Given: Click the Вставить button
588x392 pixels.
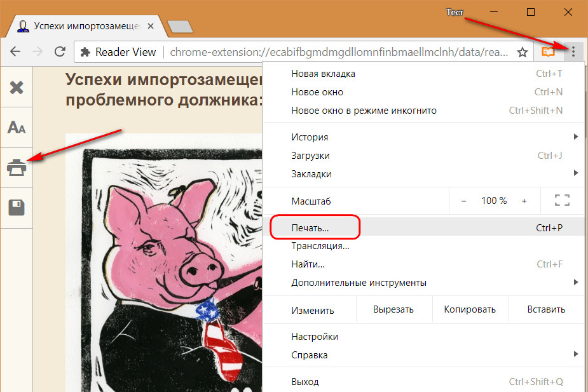Looking at the screenshot, I should pyautogui.click(x=546, y=309).
